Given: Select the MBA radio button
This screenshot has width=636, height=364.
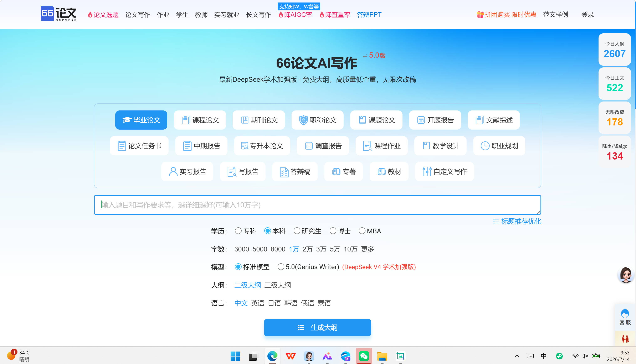Looking at the screenshot, I should [362, 231].
